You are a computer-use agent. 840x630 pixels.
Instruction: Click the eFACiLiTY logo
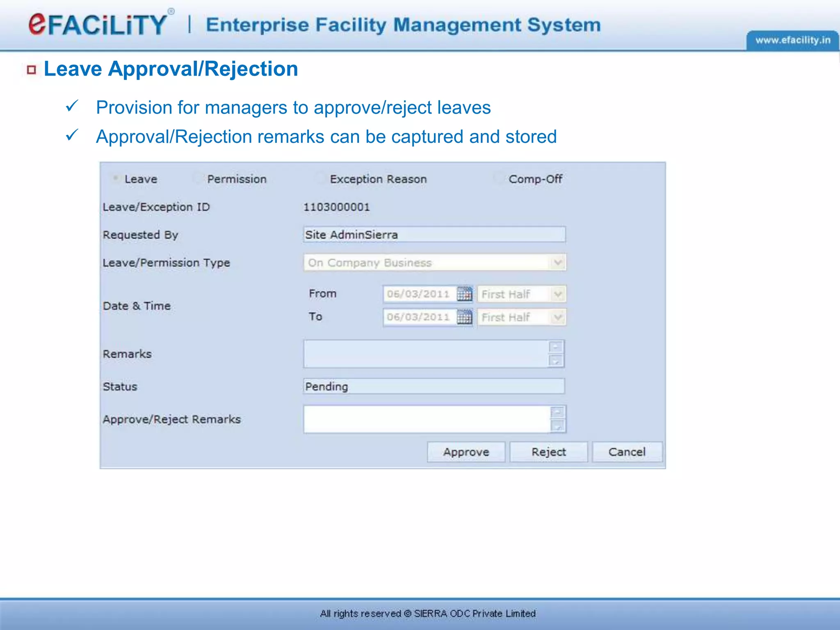coord(98,24)
